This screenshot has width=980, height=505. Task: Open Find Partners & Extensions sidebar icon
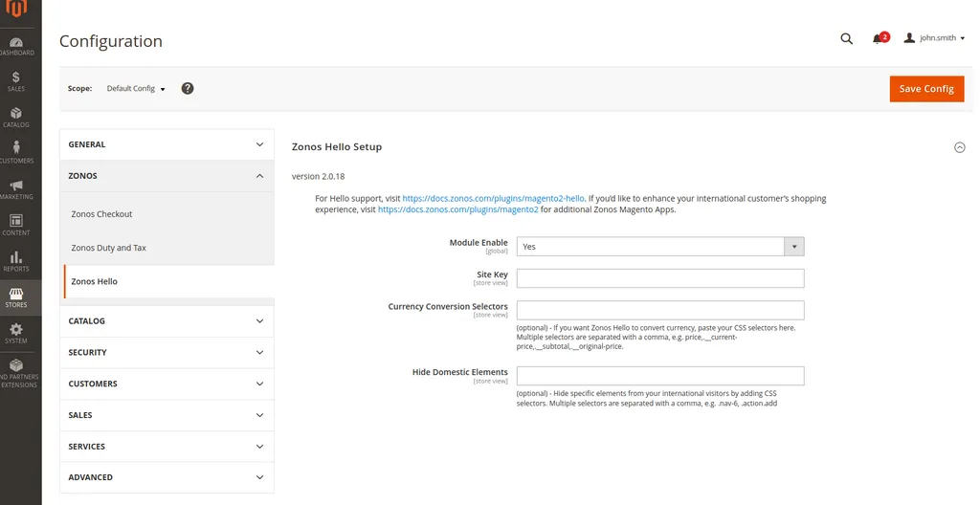16,372
